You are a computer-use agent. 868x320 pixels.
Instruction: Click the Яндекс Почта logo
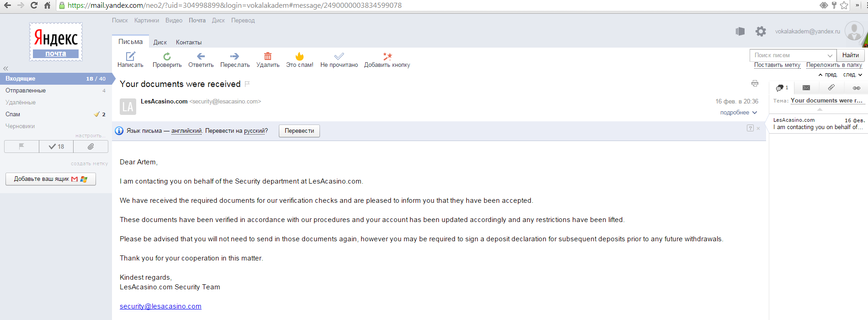coord(56,42)
